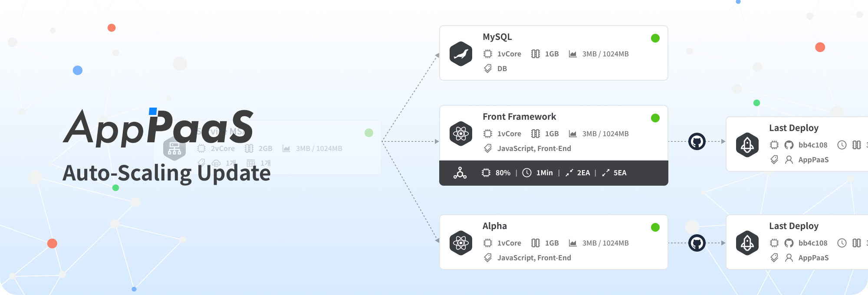
Task: Click the auto-scaling cluster icon in dark bar
Action: pyautogui.click(x=460, y=173)
